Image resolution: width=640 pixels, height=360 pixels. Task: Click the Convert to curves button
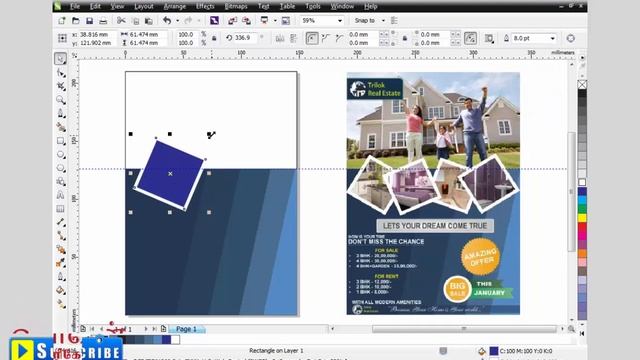point(571,38)
